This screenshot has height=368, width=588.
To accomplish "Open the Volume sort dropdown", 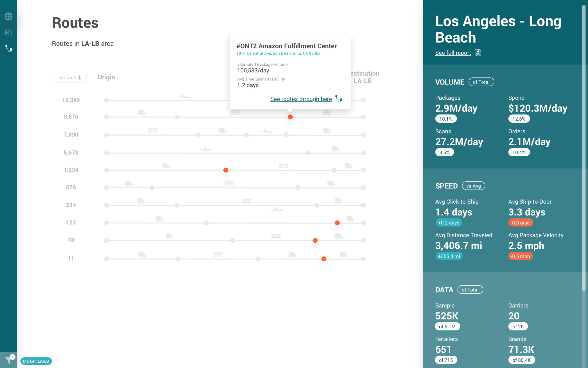I will [71, 77].
